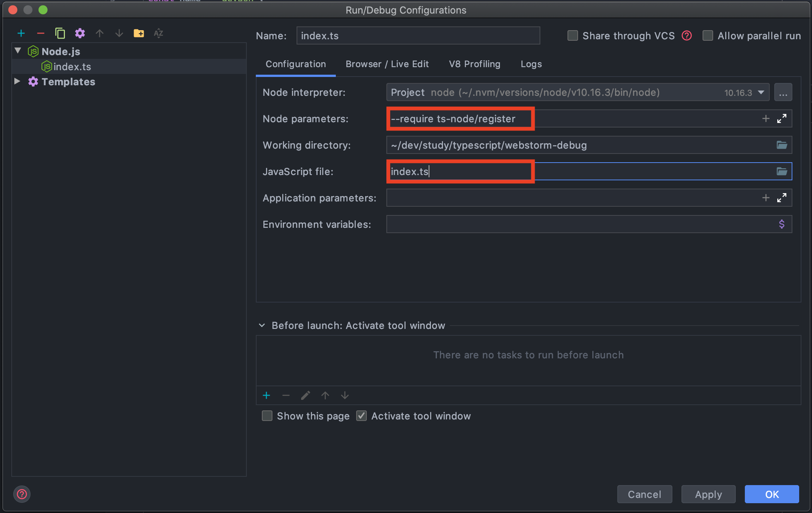Check Allow parallel run

coord(707,36)
